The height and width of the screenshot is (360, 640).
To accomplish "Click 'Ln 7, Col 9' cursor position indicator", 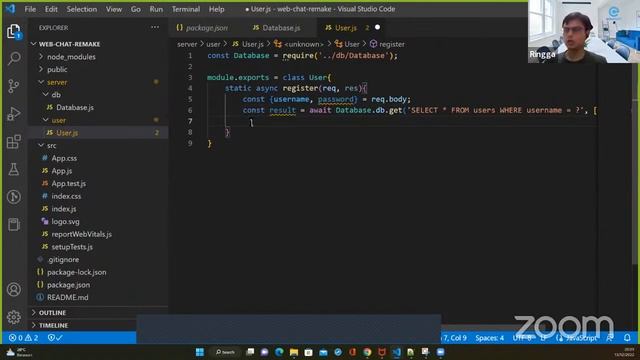I will click(x=454, y=338).
